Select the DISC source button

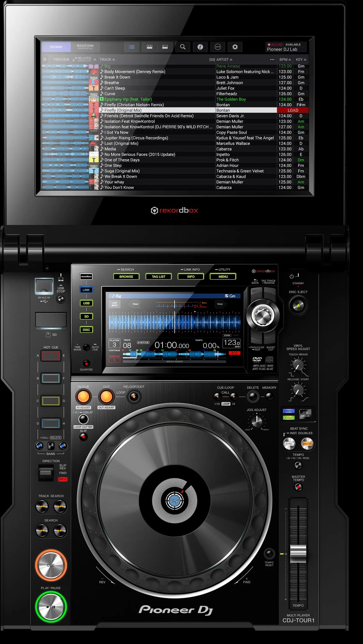point(86,330)
